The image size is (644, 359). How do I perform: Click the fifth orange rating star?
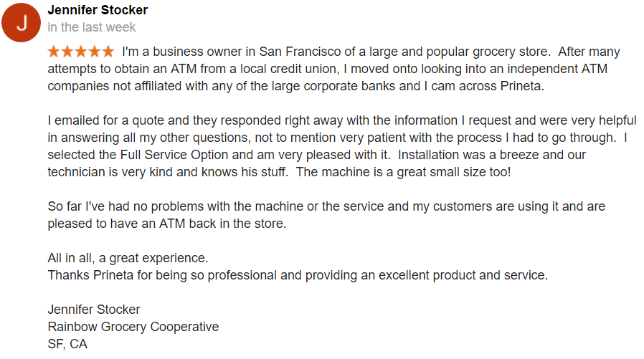click(x=108, y=52)
